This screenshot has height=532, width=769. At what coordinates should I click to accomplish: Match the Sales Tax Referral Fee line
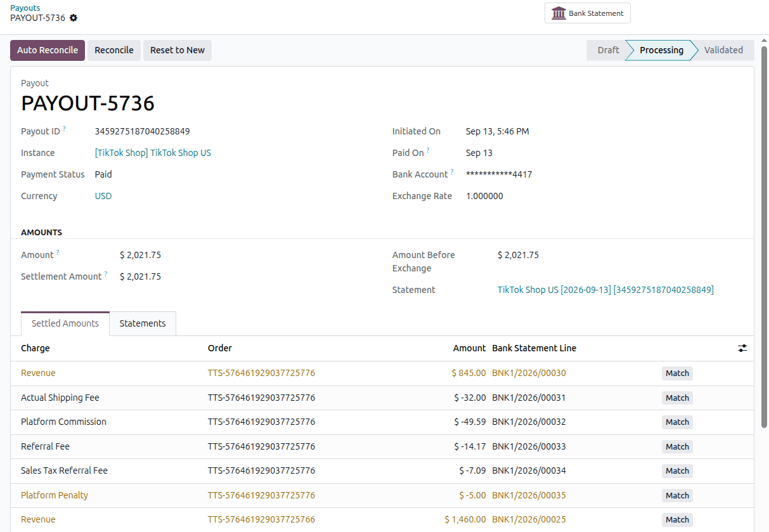click(677, 471)
